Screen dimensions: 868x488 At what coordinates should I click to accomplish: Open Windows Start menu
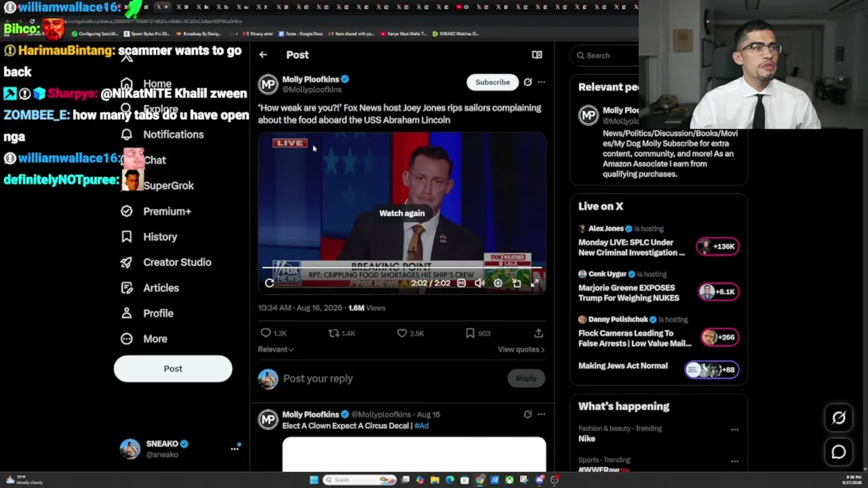313,480
